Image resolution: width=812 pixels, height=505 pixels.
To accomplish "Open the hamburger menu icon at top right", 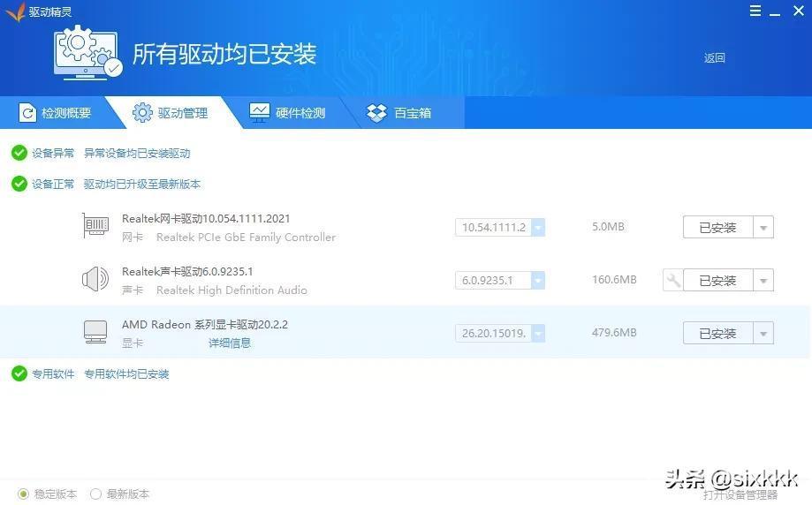I will click(x=755, y=11).
